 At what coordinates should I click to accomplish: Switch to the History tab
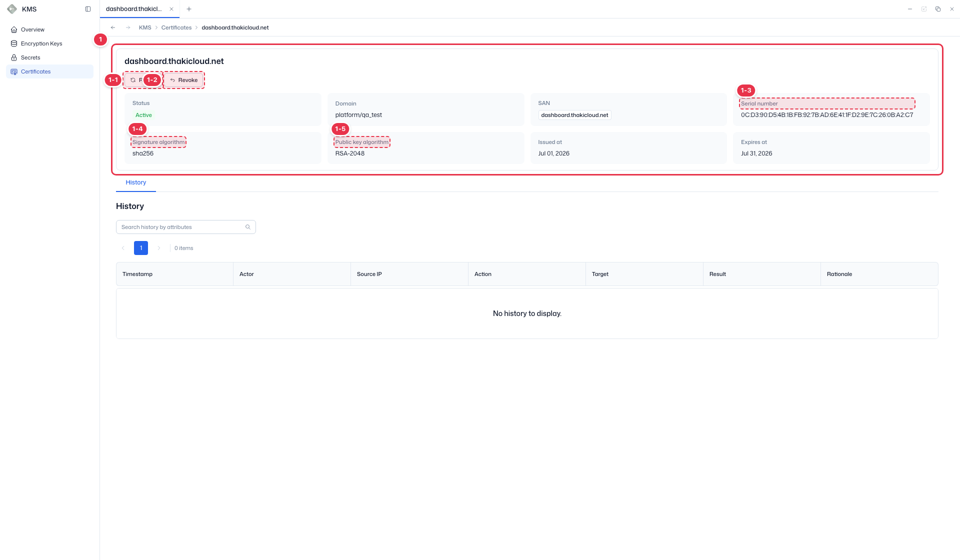point(136,182)
